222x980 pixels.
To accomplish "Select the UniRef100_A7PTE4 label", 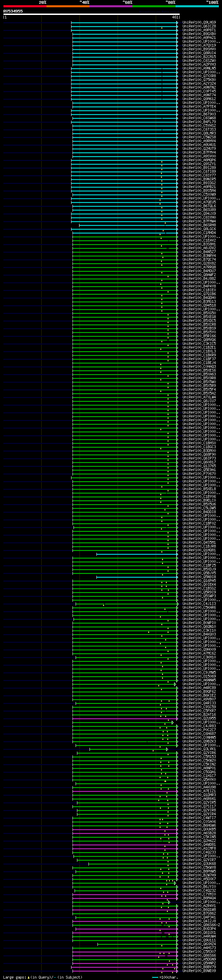I will pos(199,106).
